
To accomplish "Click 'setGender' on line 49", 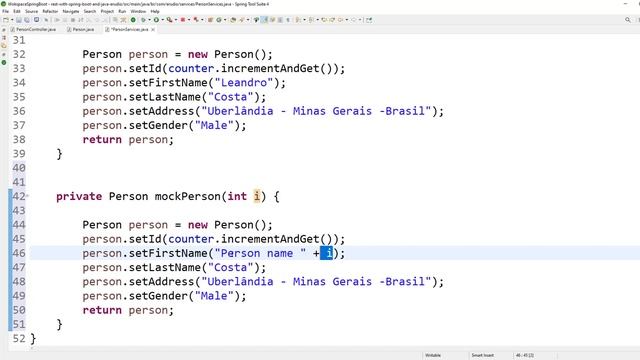I will tap(158, 296).
